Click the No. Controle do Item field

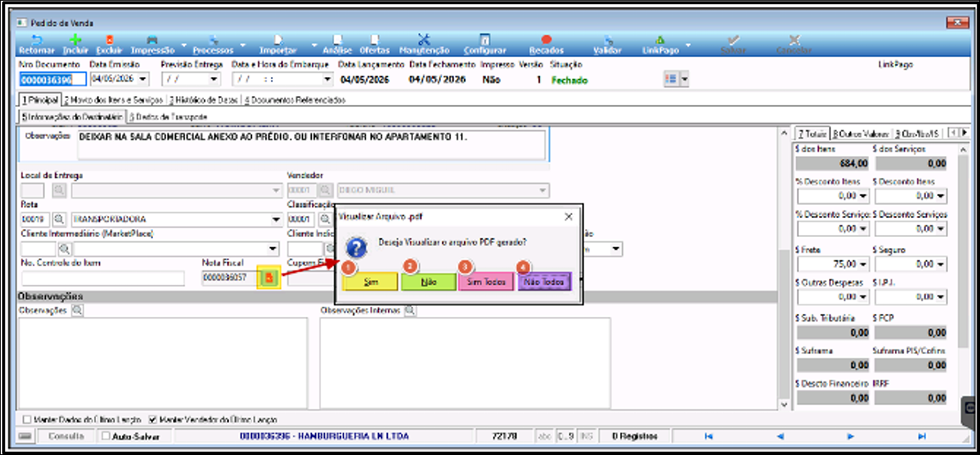click(x=103, y=278)
